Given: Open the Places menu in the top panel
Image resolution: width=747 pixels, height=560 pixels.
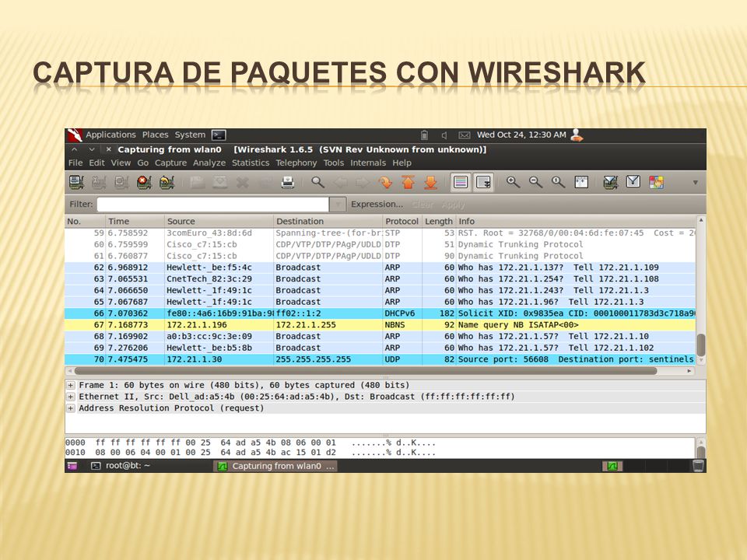Looking at the screenshot, I should pos(156,135).
